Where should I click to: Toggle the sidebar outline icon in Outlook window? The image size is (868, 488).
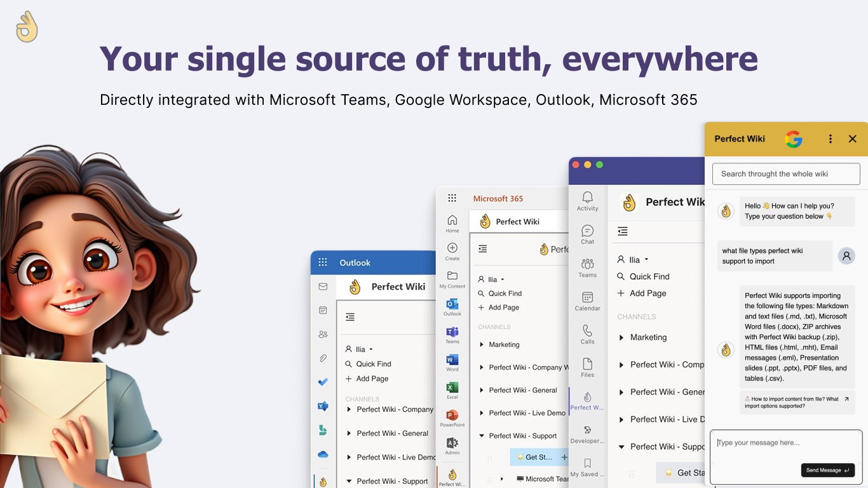pyautogui.click(x=350, y=316)
